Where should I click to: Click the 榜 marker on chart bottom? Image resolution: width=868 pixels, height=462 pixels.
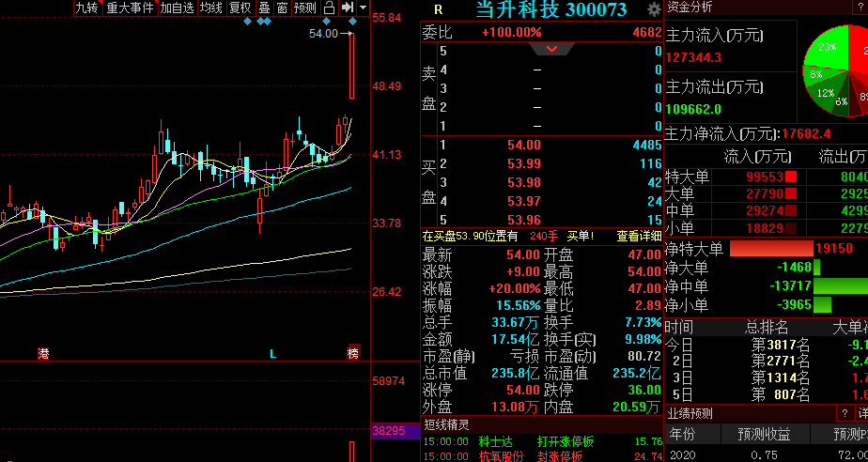tap(353, 353)
